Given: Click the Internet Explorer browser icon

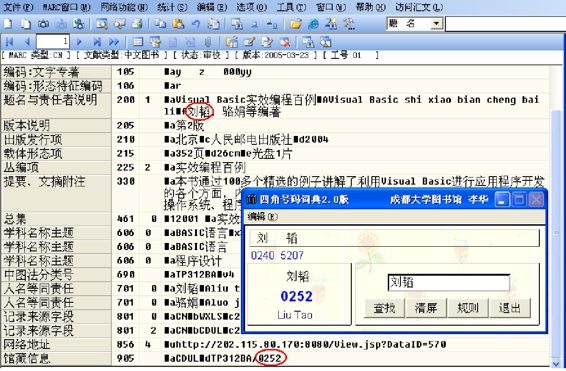Looking at the screenshot, I should coord(313,24).
